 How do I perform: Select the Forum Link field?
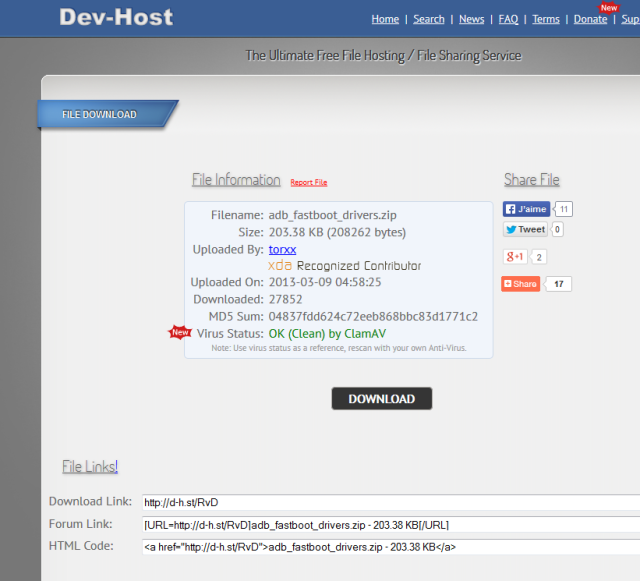391,525
